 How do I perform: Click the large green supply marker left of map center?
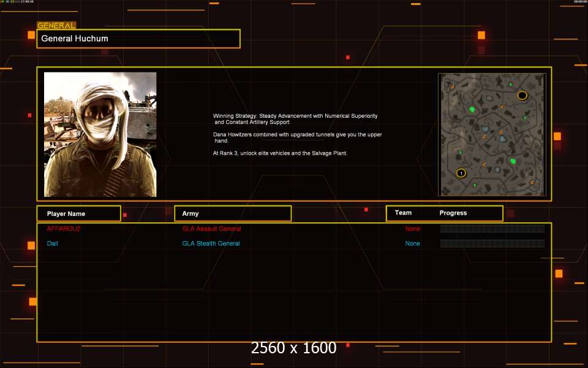pyautogui.click(x=472, y=110)
